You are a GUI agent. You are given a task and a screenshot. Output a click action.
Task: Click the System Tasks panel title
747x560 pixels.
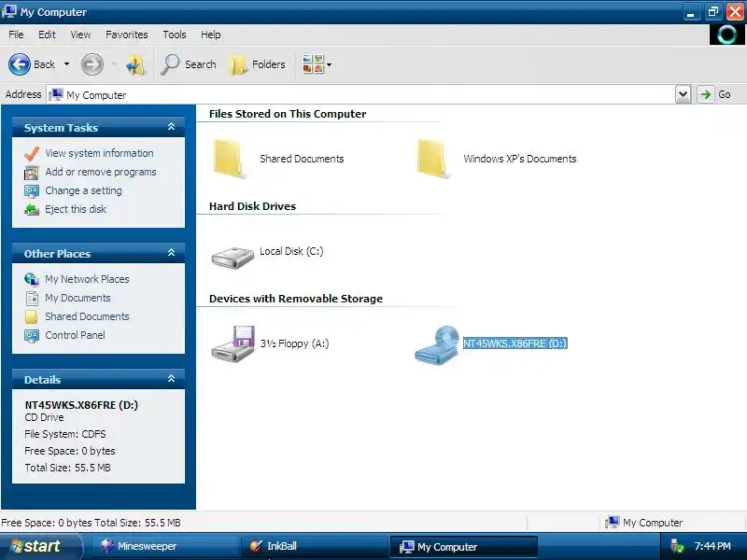(61, 128)
